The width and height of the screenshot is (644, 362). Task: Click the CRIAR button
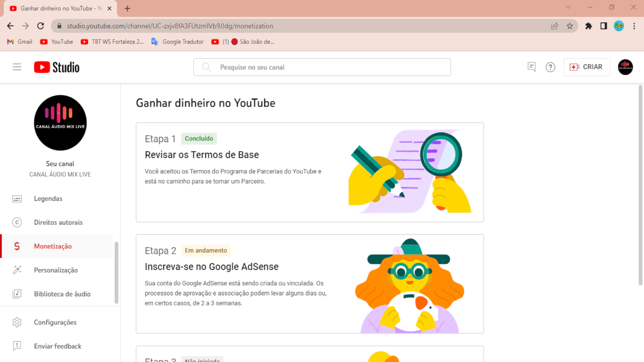(x=586, y=67)
